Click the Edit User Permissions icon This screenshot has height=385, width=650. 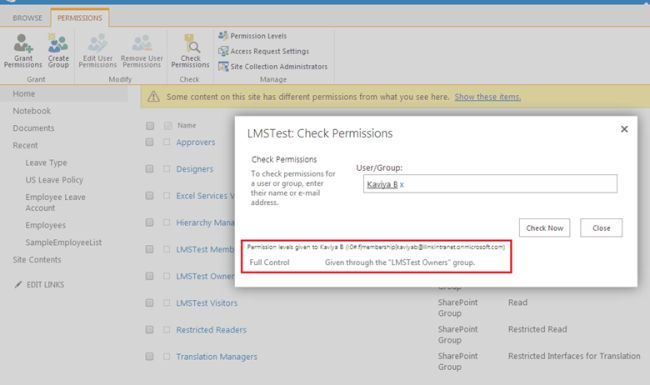pos(97,43)
